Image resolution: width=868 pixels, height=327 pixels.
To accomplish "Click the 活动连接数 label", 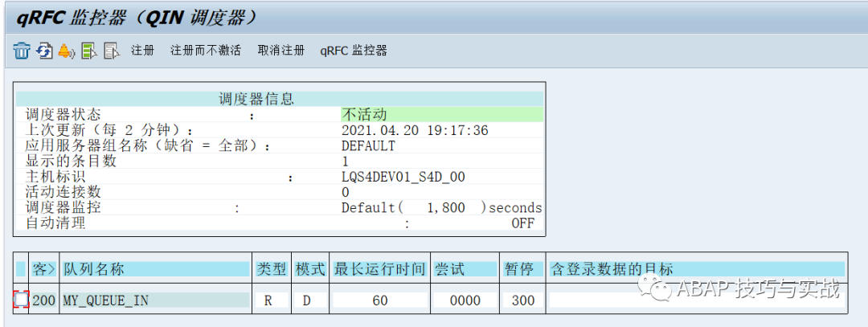I will tap(63, 193).
